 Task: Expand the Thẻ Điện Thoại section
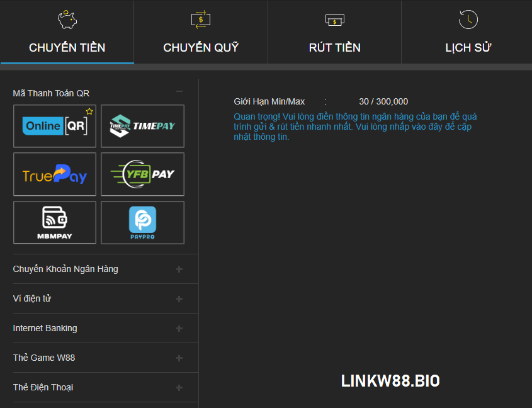179,388
